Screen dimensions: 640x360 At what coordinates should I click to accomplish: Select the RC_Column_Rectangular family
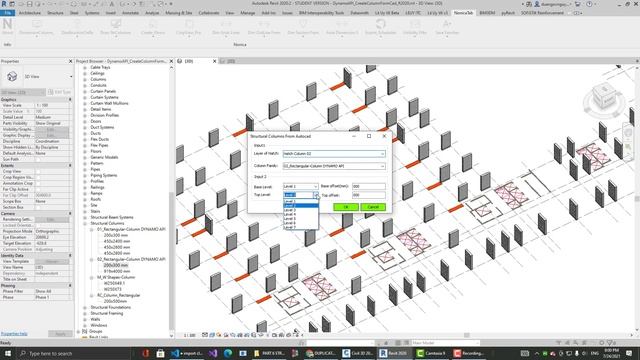[118, 296]
